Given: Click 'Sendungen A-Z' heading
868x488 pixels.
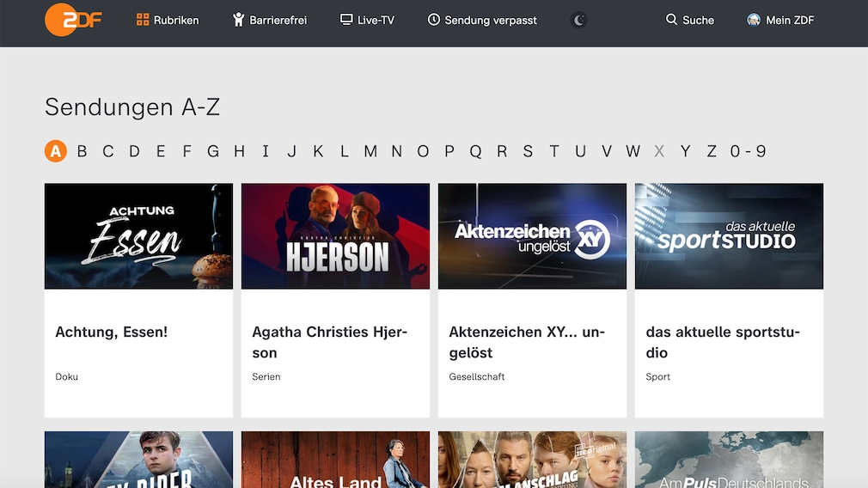Looking at the screenshot, I should pyautogui.click(x=132, y=107).
